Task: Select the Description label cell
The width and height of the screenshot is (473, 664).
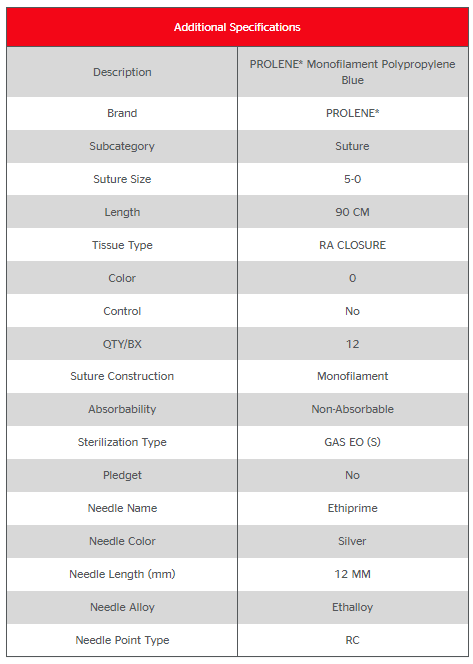Action: tap(122, 72)
